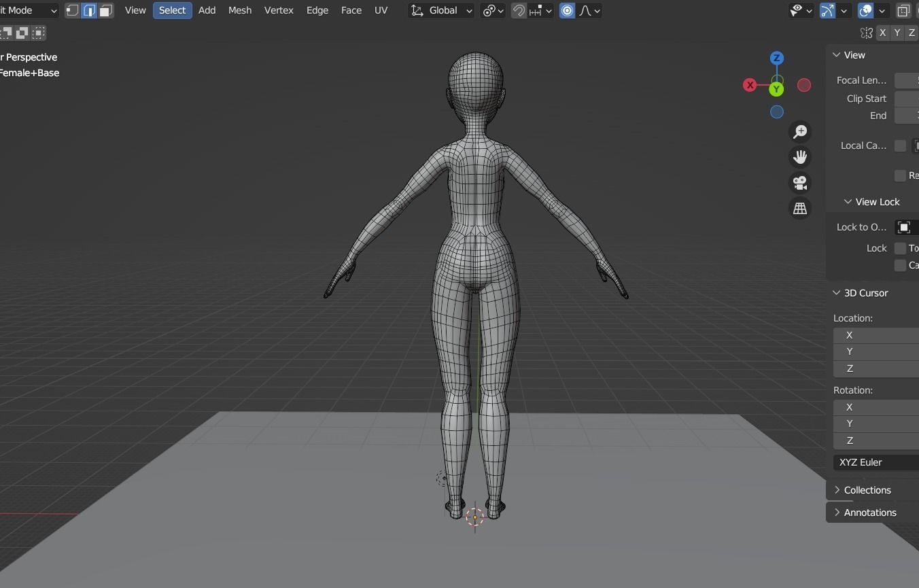
Task: Toggle the viewport overlays icon
Action: (865, 10)
